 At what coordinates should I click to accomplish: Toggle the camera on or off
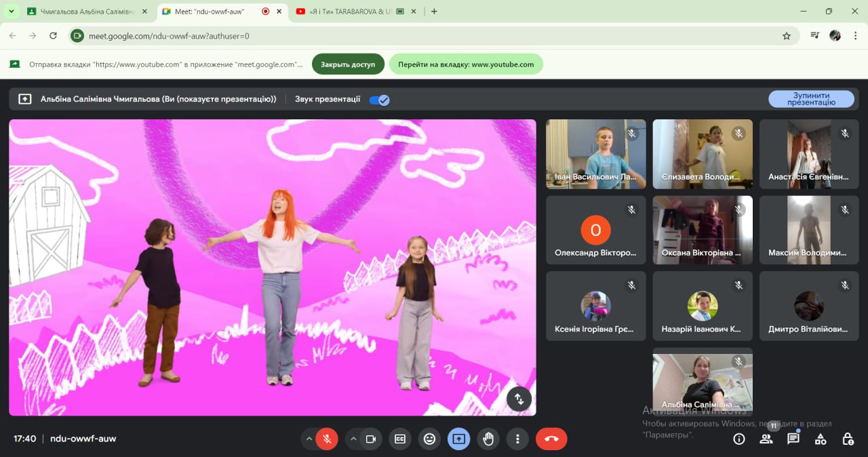tap(371, 439)
